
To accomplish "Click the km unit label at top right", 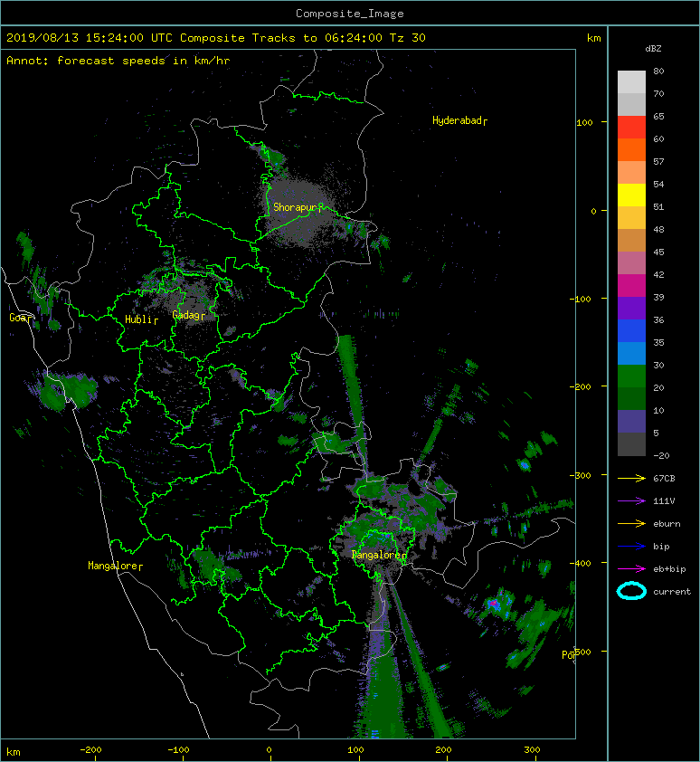I will click(x=594, y=38).
